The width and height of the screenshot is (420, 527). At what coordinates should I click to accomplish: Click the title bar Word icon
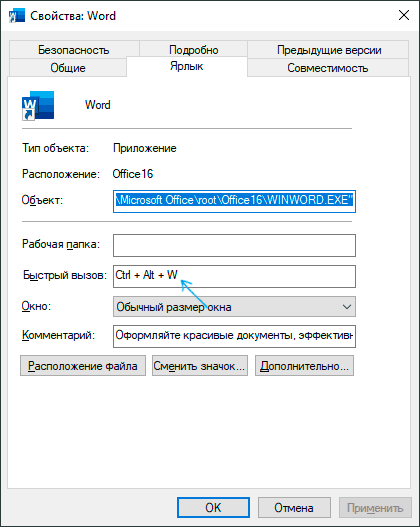pos(17,15)
